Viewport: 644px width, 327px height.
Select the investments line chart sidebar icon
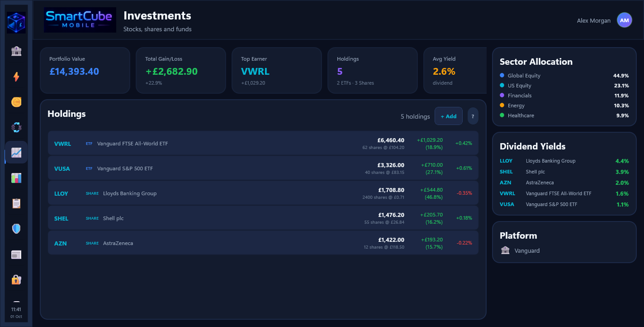coord(16,153)
